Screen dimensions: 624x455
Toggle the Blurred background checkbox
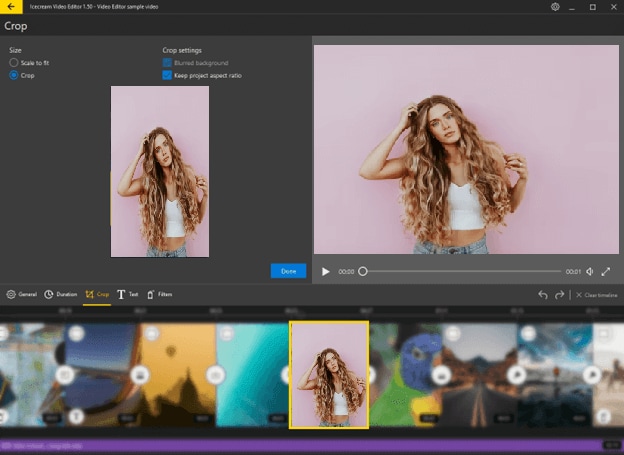(168, 63)
